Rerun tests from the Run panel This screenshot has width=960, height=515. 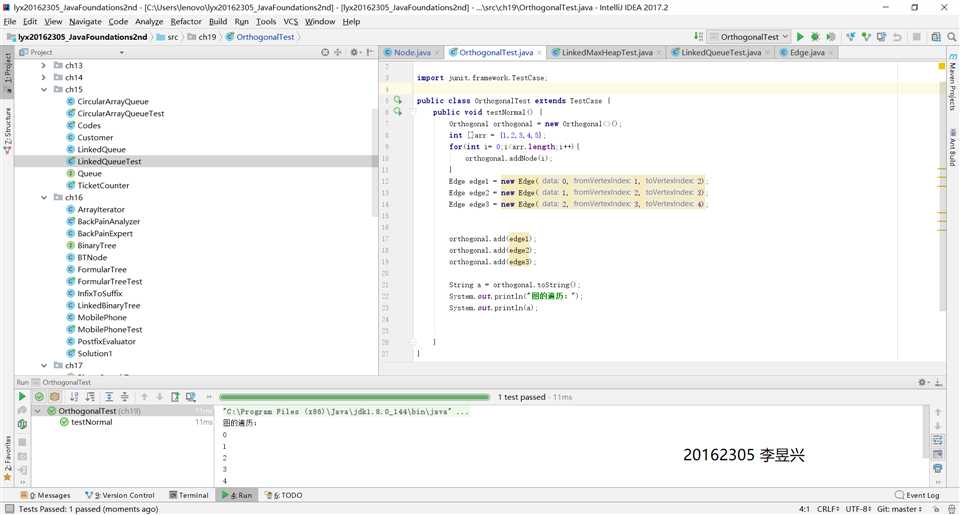click(x=22, y=397)
